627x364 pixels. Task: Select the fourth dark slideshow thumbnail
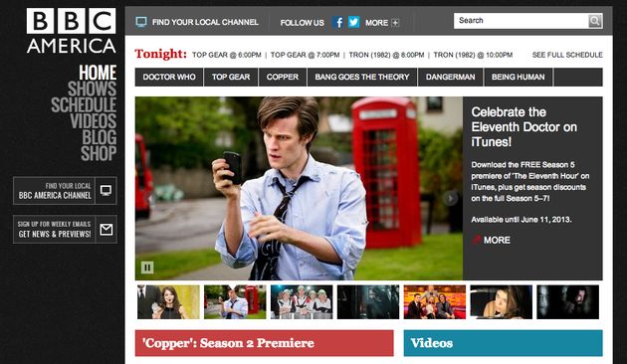(368, 302)
